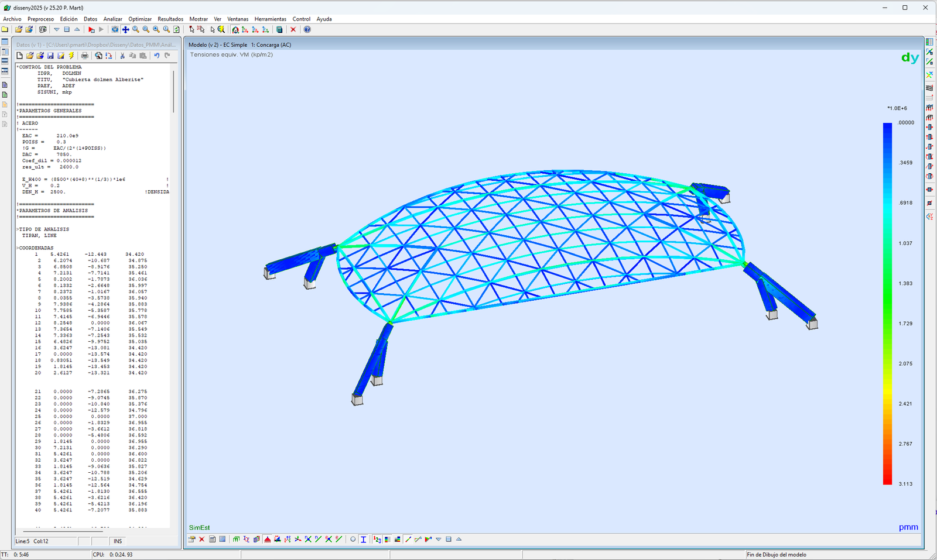Viewport: 937px width, 560px height.
Task: Select the Pan tool in the top toolbar
Action: [x=125, y=29]
